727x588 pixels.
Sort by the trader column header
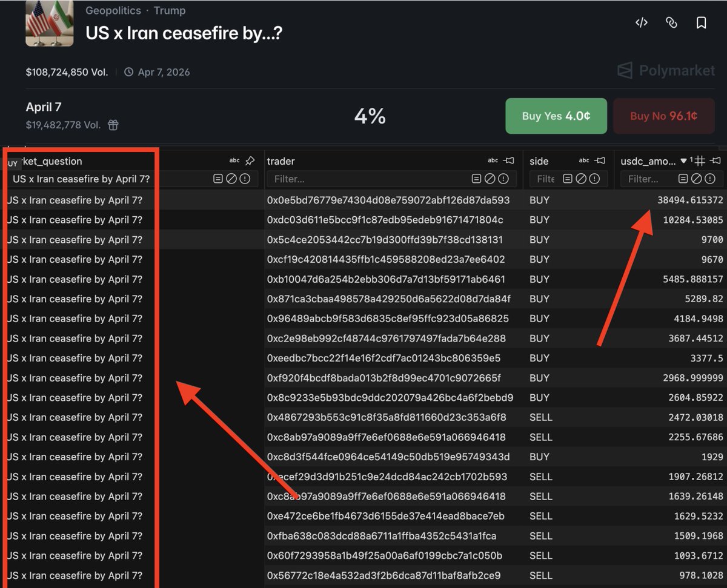pos(281,161)
